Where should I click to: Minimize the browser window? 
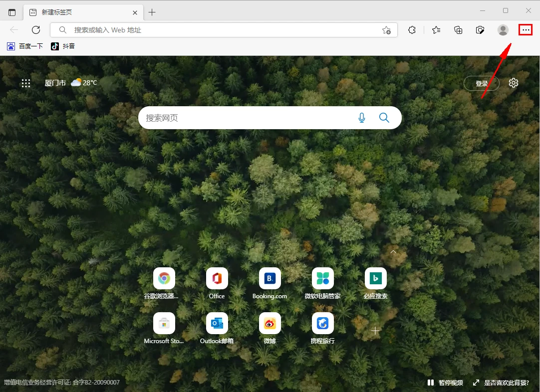[x=483, y=10]
